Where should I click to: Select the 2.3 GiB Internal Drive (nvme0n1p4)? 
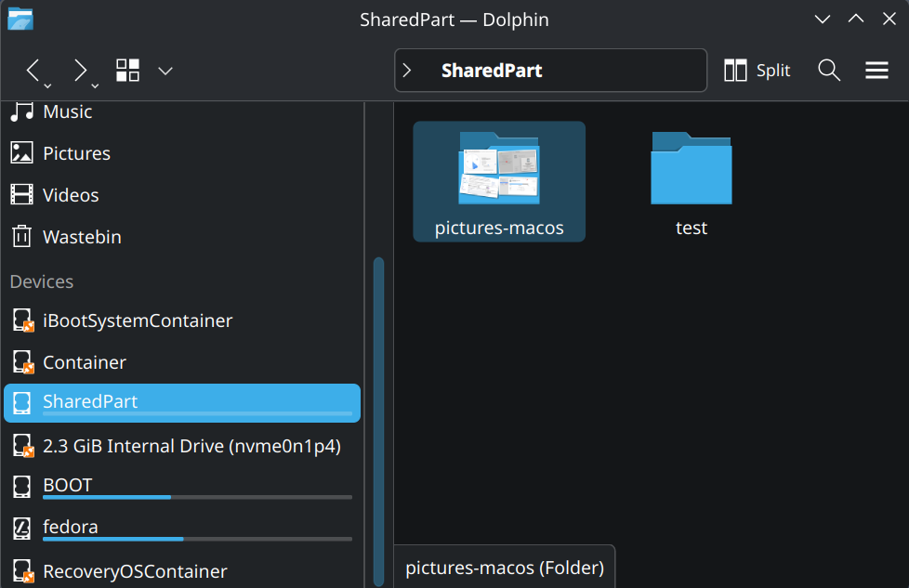(182, 446)
